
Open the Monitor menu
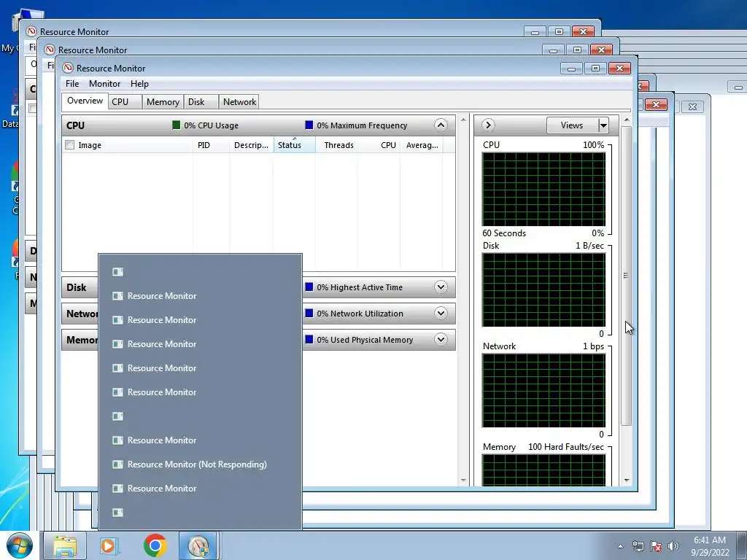click(x=104, y=84)
